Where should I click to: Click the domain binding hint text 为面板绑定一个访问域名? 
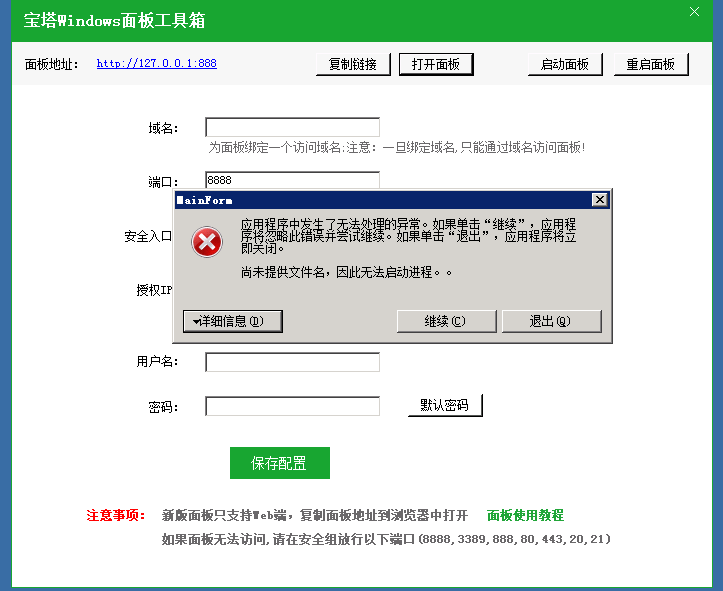(397, 148)
